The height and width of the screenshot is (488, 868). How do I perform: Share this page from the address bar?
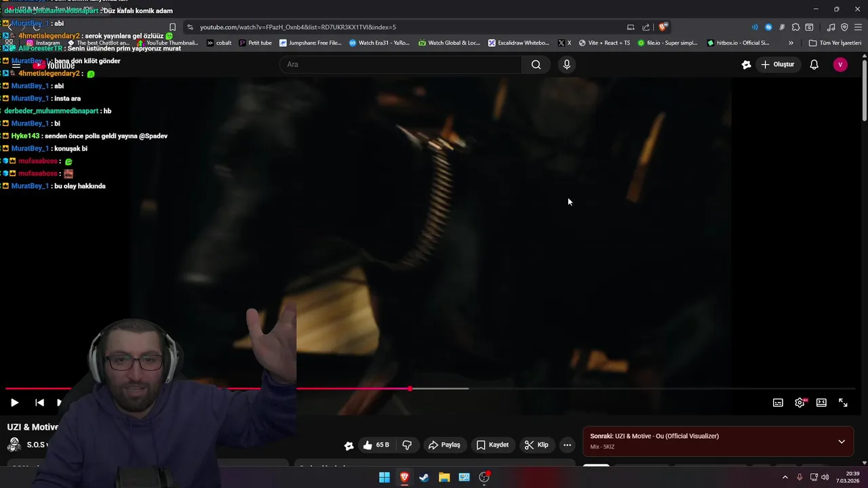(x=646, y=27)
